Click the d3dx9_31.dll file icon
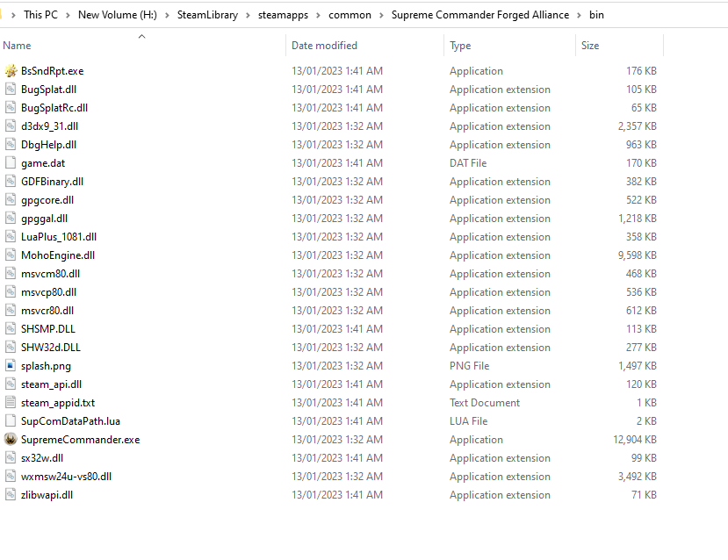 (11, 126)
